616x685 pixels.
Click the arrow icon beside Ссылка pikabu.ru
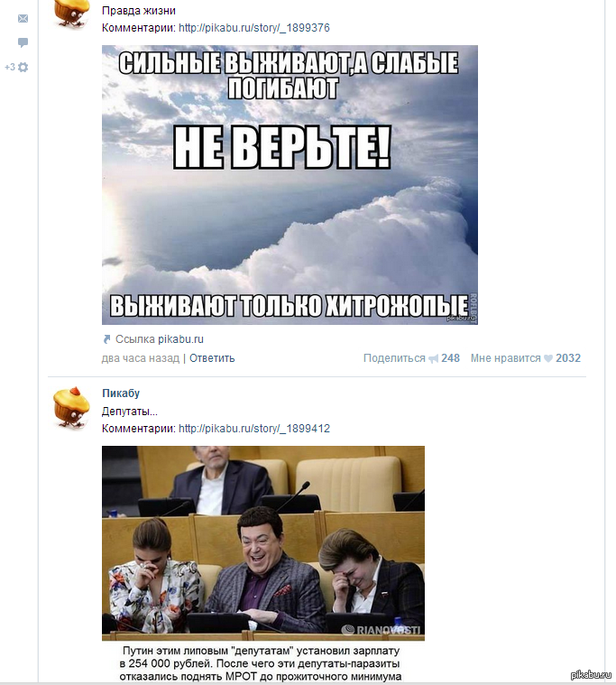pos(106,339)
